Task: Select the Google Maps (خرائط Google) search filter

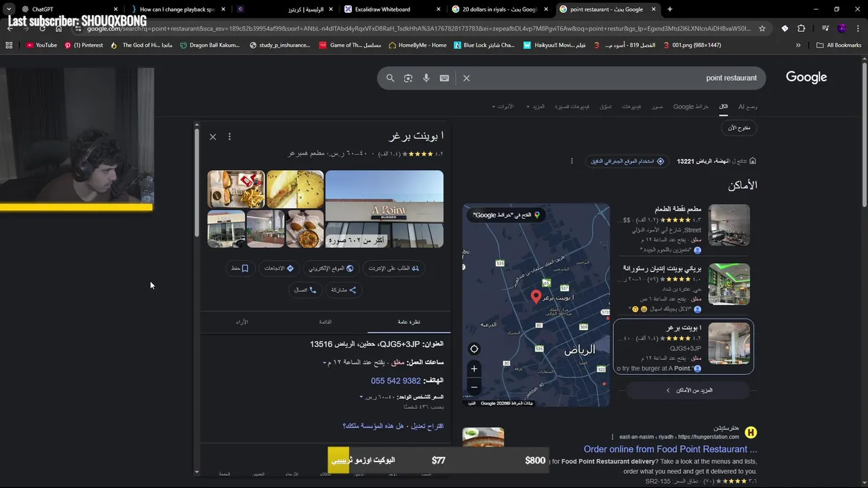Action: (690, 106)
